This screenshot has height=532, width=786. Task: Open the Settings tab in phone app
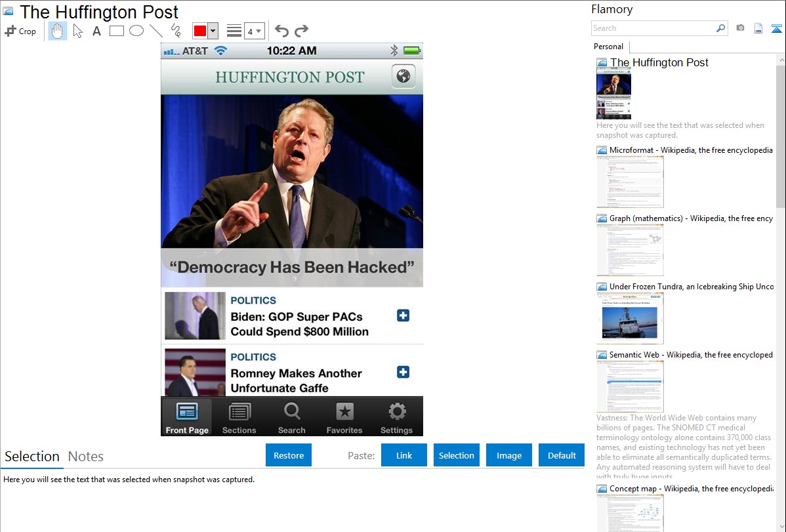[396, 417]
